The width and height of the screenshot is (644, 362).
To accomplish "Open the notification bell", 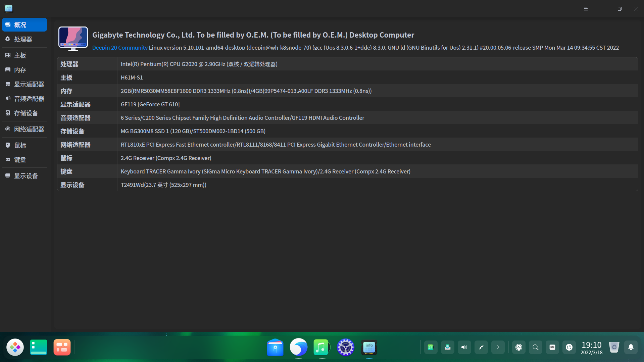I will (x=631, y=347).
